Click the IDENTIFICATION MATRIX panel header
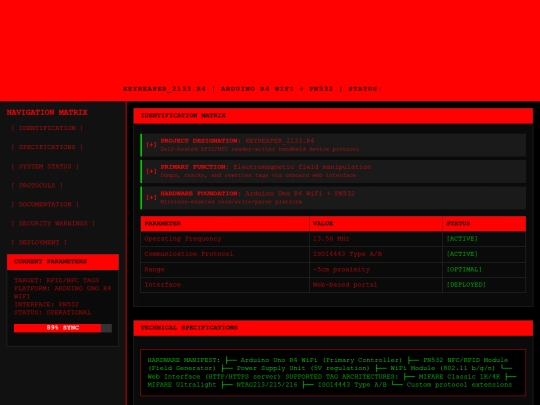 pos(333,116)
